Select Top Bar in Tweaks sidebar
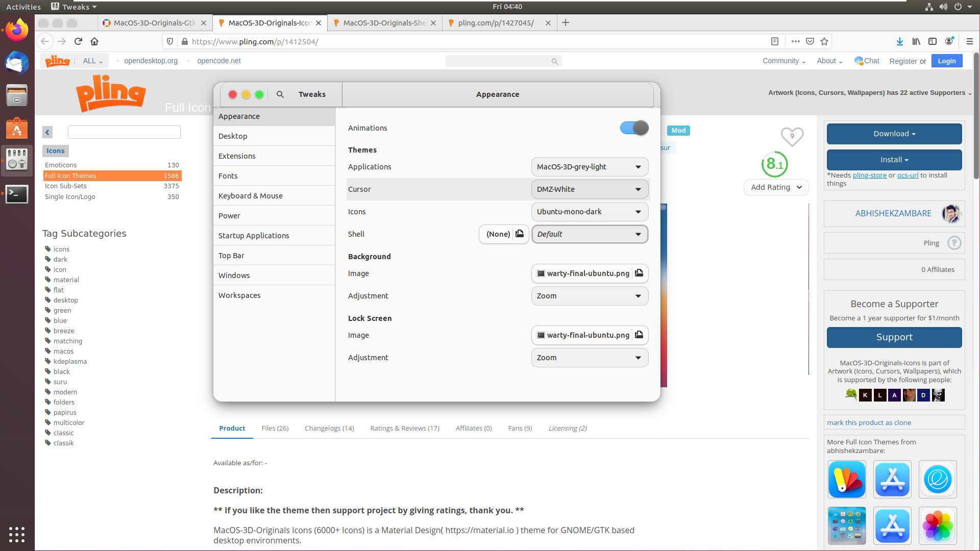Viewport: 980px width, 551px height. pyautogui.click(x=274, y=256)
